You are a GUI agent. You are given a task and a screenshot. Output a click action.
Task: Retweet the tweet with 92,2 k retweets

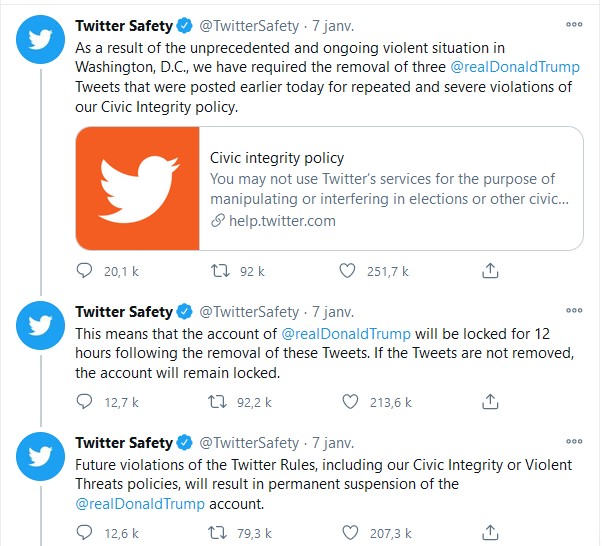pyautogui.click(x=217, y=402)
